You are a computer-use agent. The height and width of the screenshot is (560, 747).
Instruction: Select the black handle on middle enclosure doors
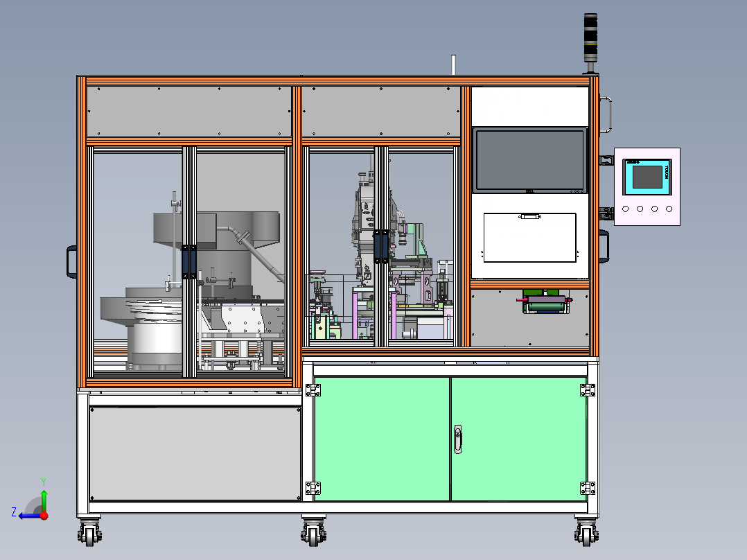pos(380,247)
